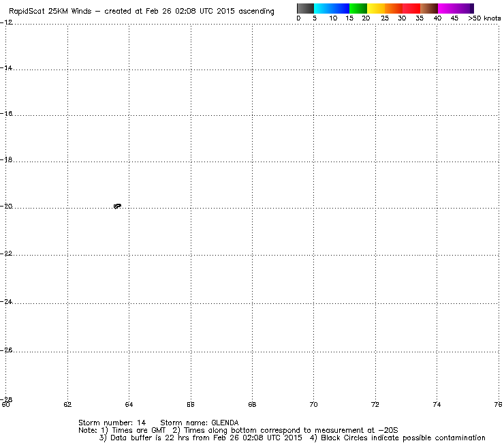
Task: Click the latitude label -24 on the axis
Action: (6, 302)
